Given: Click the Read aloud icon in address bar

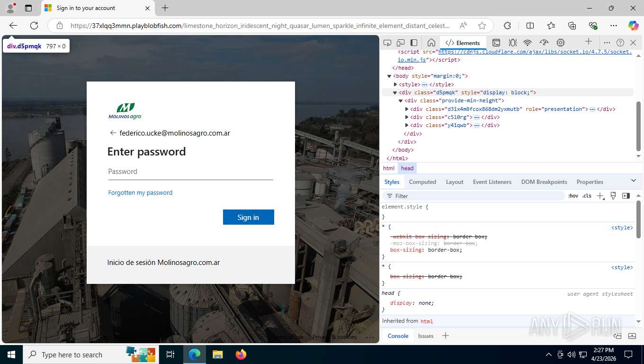Looking at the screenshot, I should [x=463, y=26].
